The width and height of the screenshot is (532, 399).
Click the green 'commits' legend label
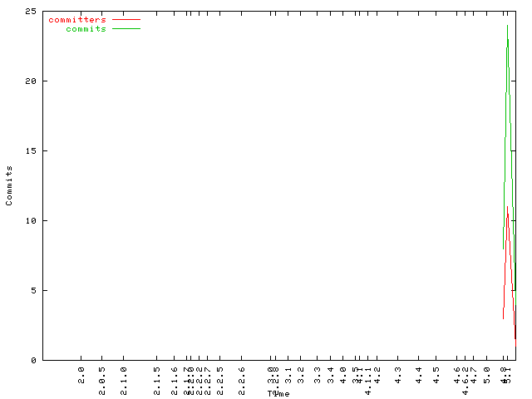86,28
